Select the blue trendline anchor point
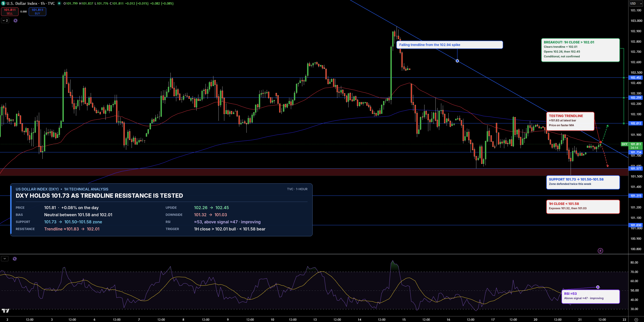Screen dimensions: 644x322 [457, 61]
